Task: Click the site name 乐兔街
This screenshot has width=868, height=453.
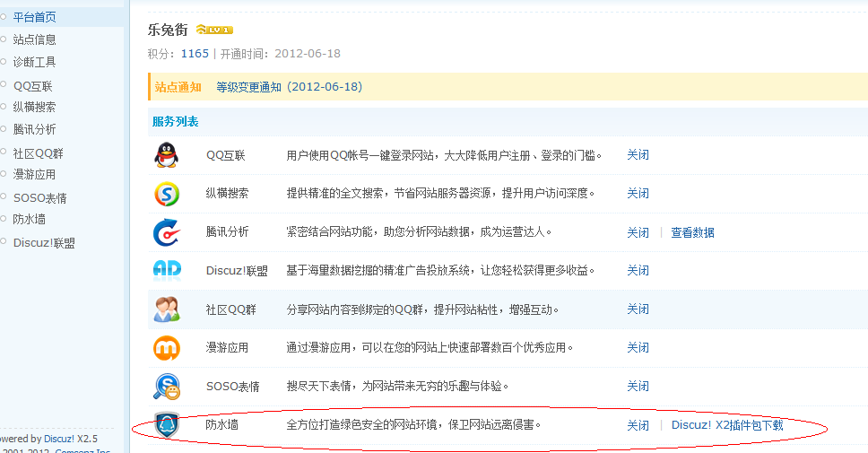Action: coord(168,30)
